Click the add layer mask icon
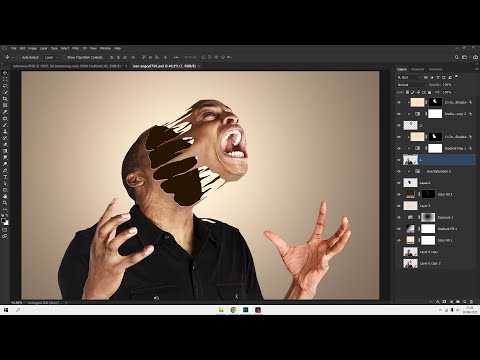This screenshot has width=480, height=360. click(444, 302)
